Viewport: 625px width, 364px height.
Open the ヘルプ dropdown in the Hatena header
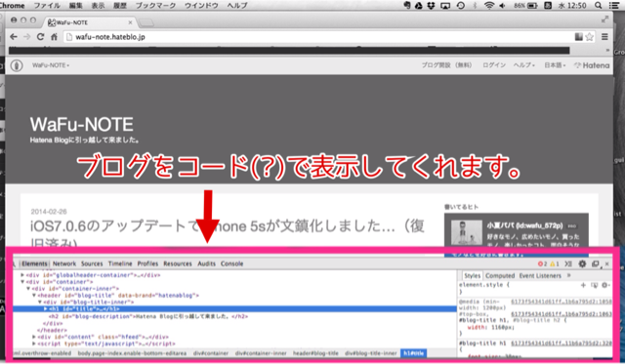[524, 65]
